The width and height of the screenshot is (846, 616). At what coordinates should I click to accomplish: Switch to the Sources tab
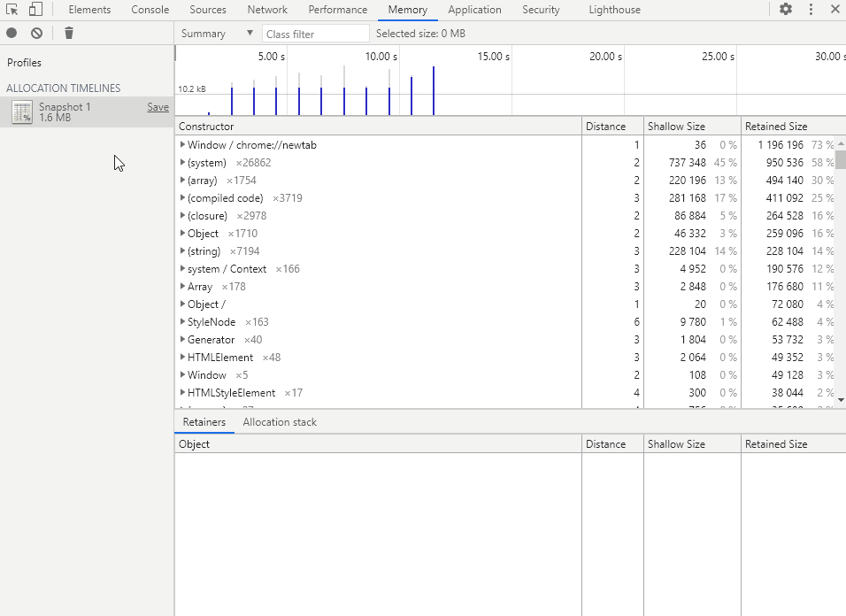pos(208,10)
